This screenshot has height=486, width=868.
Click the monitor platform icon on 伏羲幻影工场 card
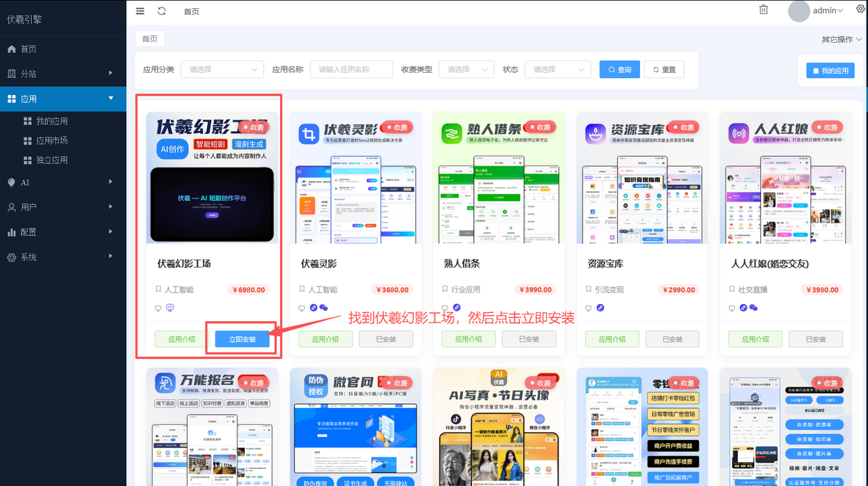click(x=159, y=307)
